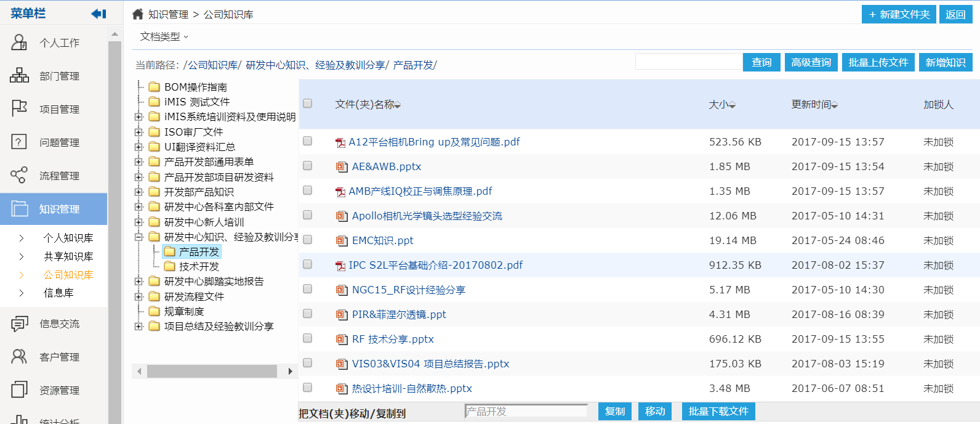Image resolution: width=980 pixels, height=424 pixels.
Task: Click the horizontal scrollbar under the folder tree
Action: (x=212, y=371)
